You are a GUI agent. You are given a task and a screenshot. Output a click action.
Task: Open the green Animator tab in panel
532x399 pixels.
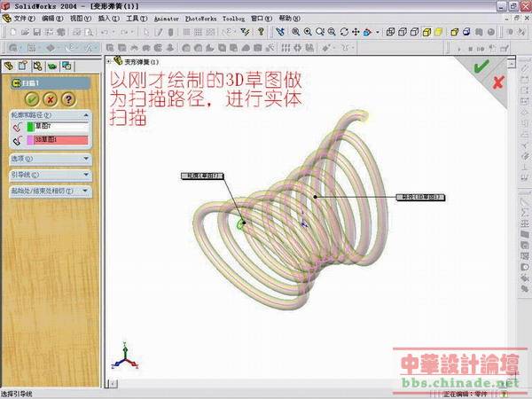click(x=52, y=66)
